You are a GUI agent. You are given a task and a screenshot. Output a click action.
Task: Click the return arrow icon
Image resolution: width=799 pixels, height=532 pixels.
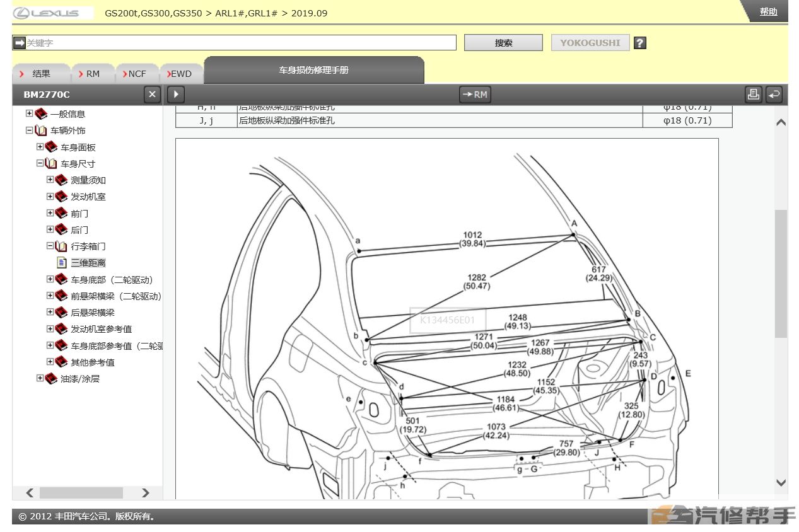(774, 95)
